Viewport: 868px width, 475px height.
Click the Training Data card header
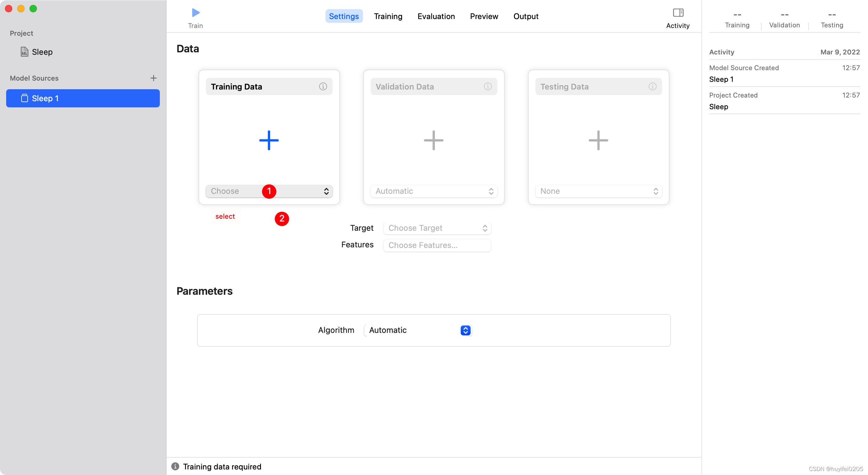click(x=269, y=87)
